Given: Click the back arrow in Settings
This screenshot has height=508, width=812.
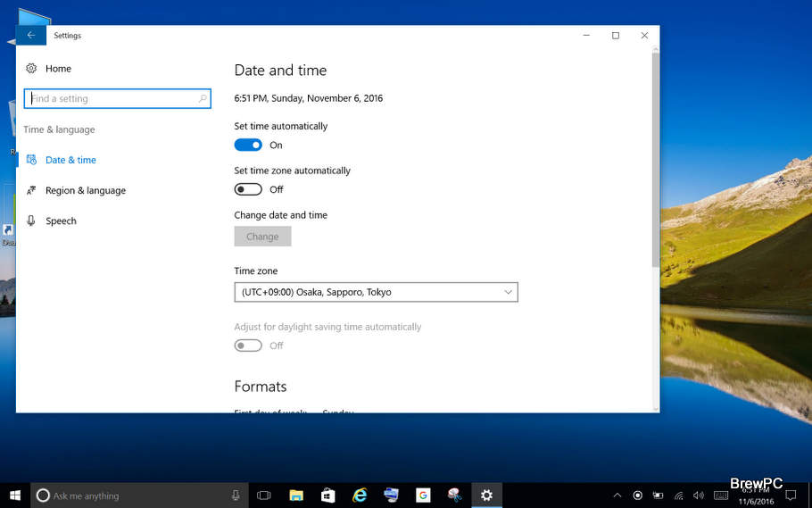Looking at the screenshot, I should coord(31,36).
